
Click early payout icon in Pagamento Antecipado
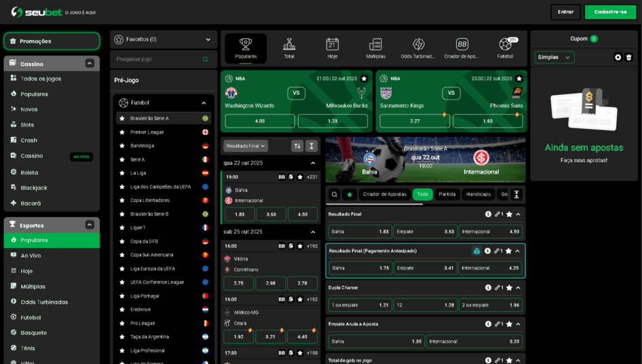click(x=476, y=251)
